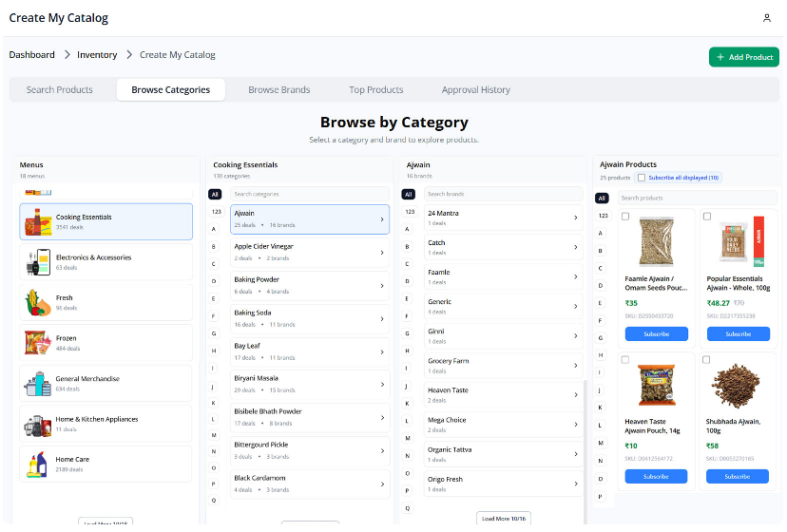
Task: Expand the Apple Cider Vinegar category chevron
Action: (x=382, y=253)
